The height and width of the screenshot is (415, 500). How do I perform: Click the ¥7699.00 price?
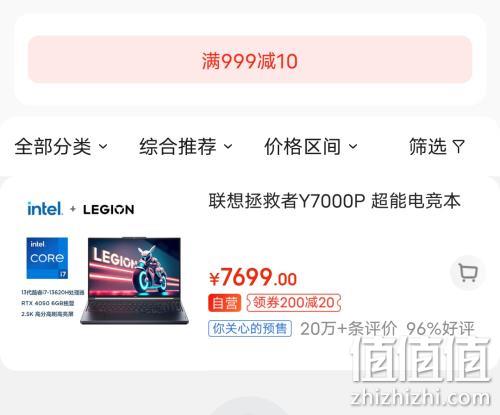pyautogui.click(x=253, y=277)
